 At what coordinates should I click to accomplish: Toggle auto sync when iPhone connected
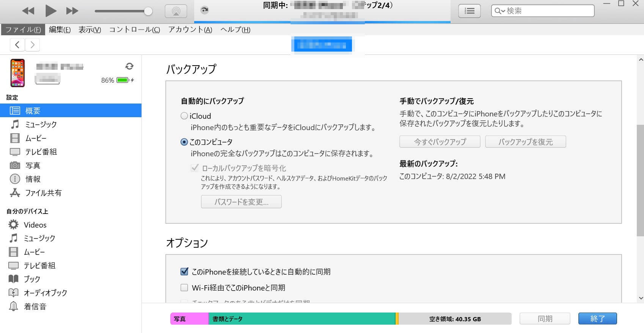tap(184, 272)
